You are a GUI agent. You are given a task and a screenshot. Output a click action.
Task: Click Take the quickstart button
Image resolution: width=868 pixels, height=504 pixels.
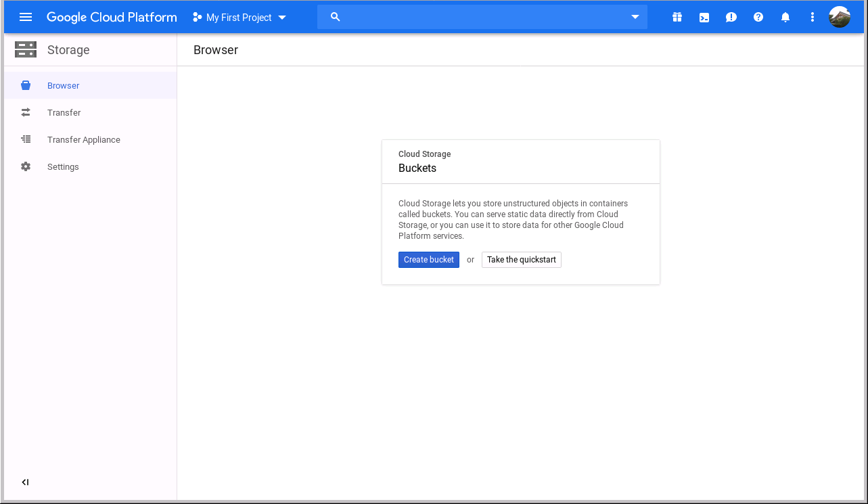pyautogui.click(x=522, y=260)
